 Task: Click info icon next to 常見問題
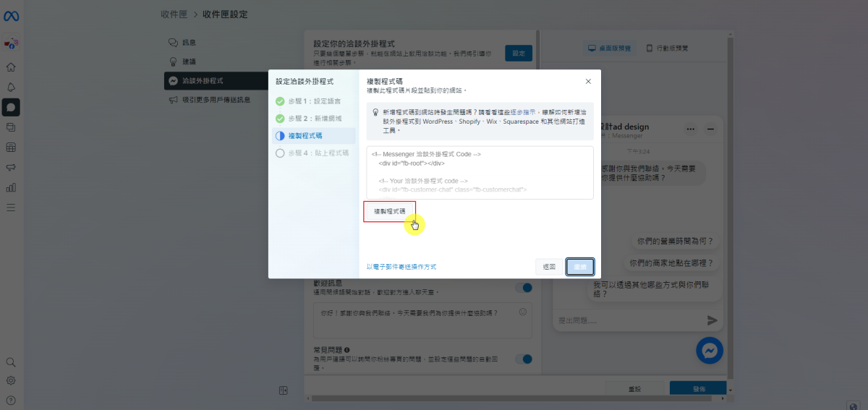coord(347,350)
